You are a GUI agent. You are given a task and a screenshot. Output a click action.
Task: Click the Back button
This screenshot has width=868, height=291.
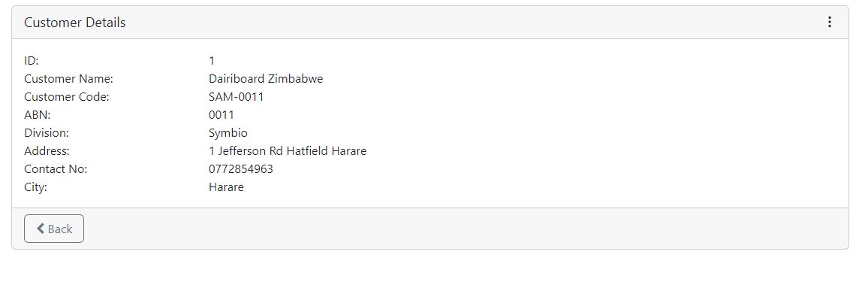tap(54, 229)
